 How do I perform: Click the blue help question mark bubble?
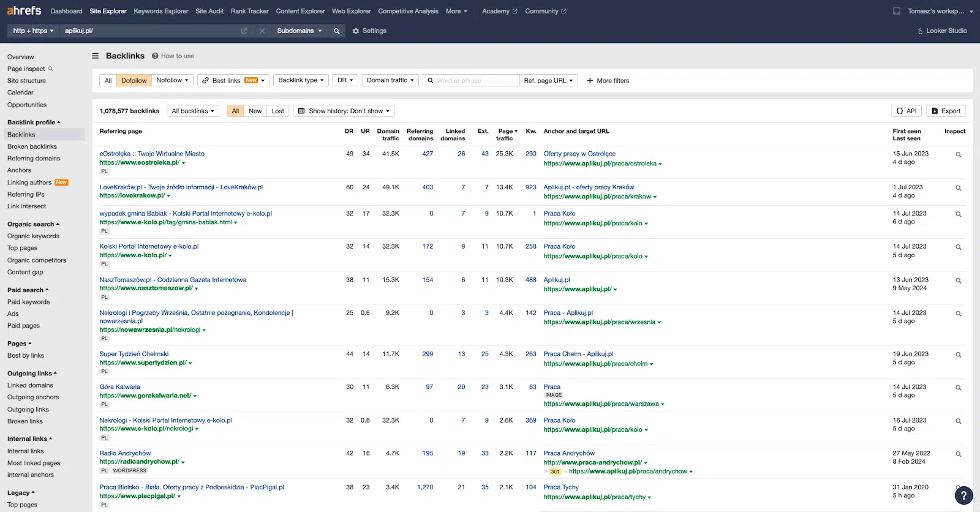coord(963,495)
